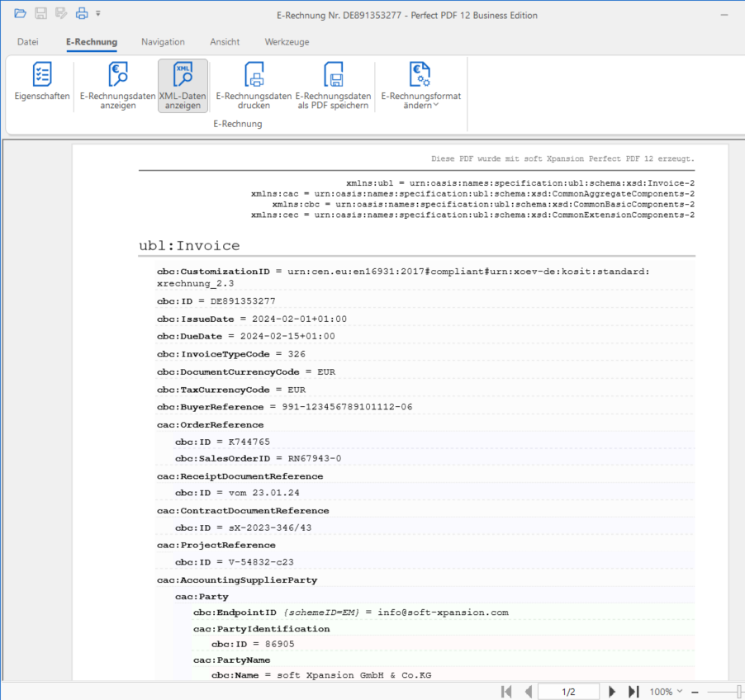Expand E-Rechnungsformat ändern dropdown
The width and height of the screenshot is (745, 700).
(420, 85)
